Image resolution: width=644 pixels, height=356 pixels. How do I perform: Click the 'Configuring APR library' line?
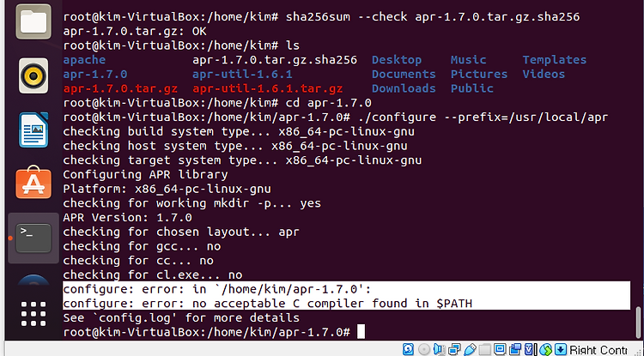point(145,174)
